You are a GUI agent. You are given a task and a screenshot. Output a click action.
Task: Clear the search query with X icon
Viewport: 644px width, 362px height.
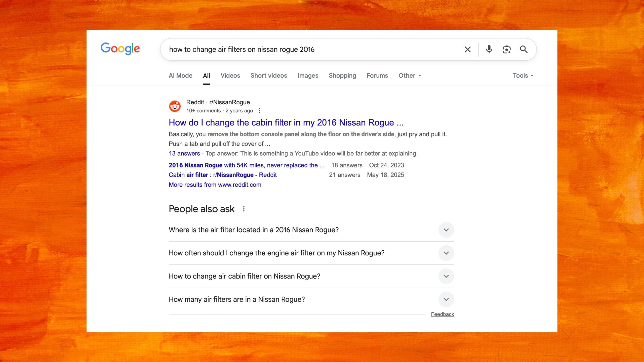467,50
